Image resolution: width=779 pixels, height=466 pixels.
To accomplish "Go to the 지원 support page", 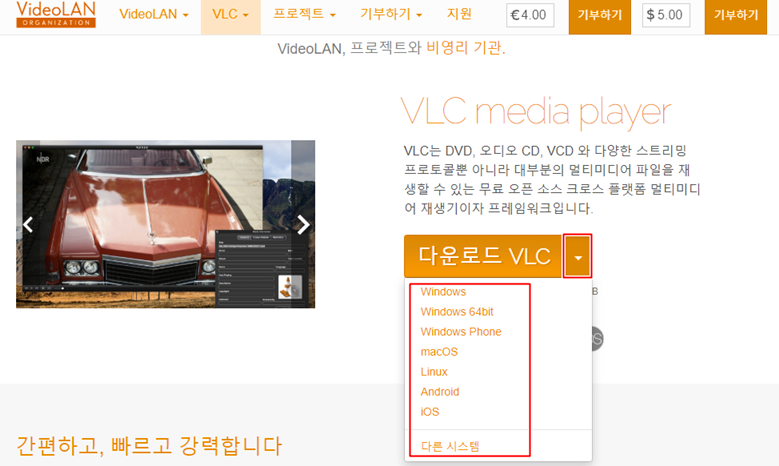I will pyautogui.click(x=459, y=14).
